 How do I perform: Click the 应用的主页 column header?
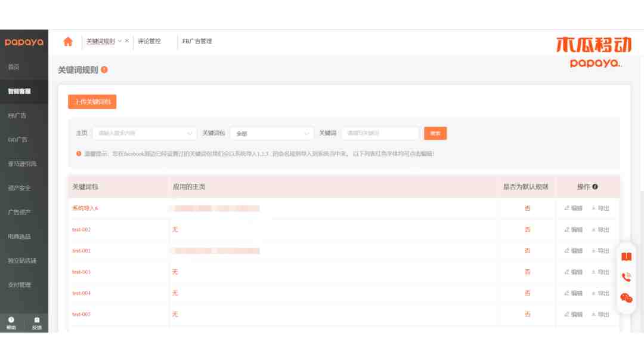point(188,187)
